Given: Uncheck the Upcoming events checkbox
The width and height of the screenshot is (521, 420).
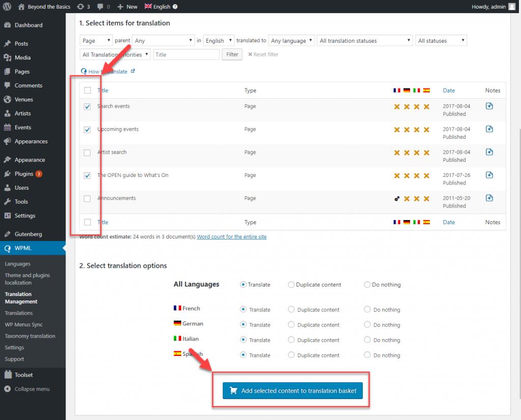Looking at the screenshot, I should click(88, 130).
